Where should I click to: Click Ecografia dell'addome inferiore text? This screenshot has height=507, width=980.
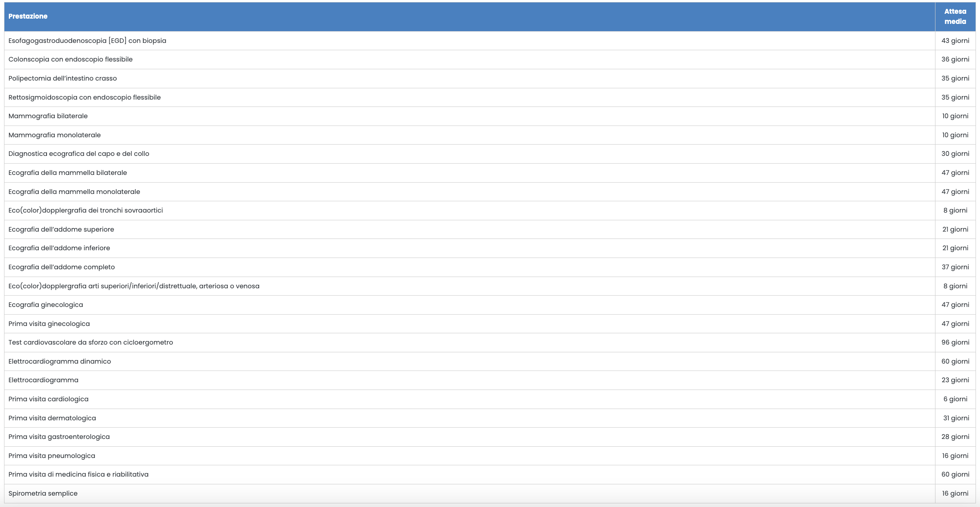click(x=59, y=248)
